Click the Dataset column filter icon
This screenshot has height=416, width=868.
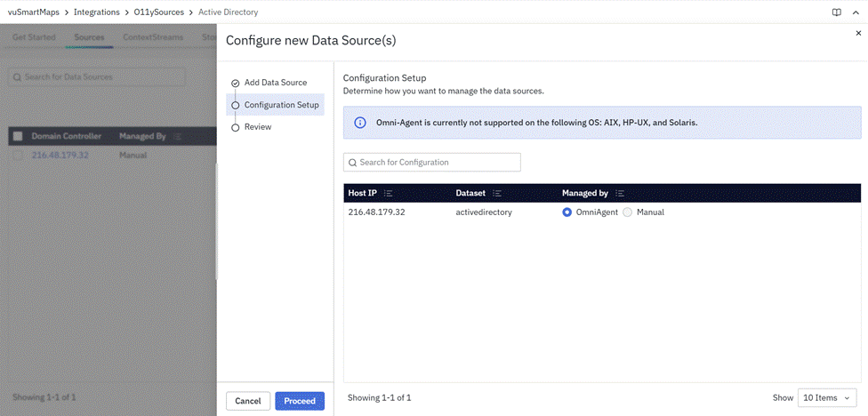point(496,193)
